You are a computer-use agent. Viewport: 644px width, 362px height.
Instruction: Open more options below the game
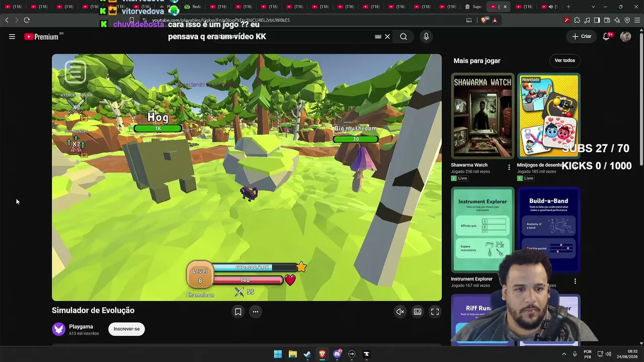coord(256,312)
